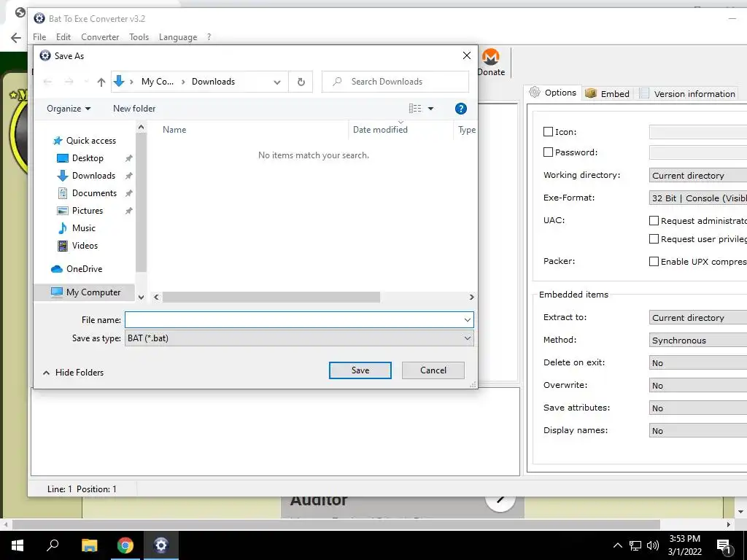This screenshot has height=560, width=747.
Task: Open the Delete on exit dropdown
Action: (698, 363)
